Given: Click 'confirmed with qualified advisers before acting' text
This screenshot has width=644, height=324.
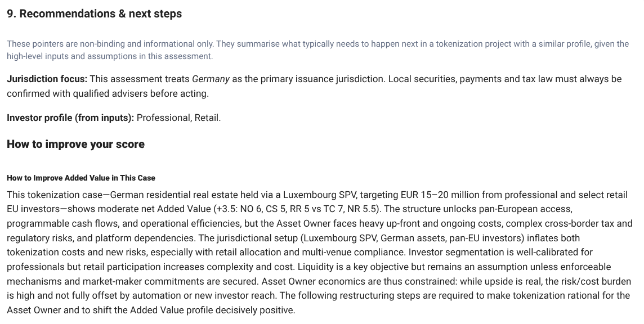Looking at the screenshot, I should (x=107, y=94).
